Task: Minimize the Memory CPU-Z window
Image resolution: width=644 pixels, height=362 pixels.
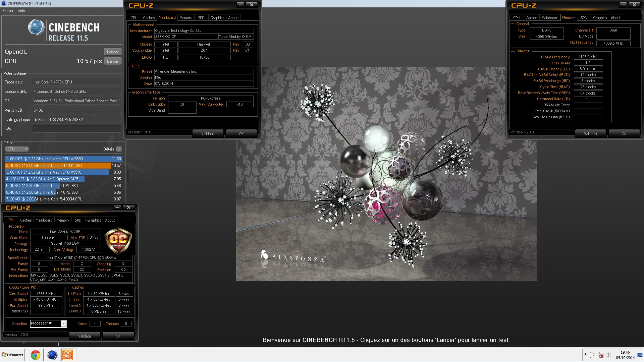Action: click(x=623, y=5)
